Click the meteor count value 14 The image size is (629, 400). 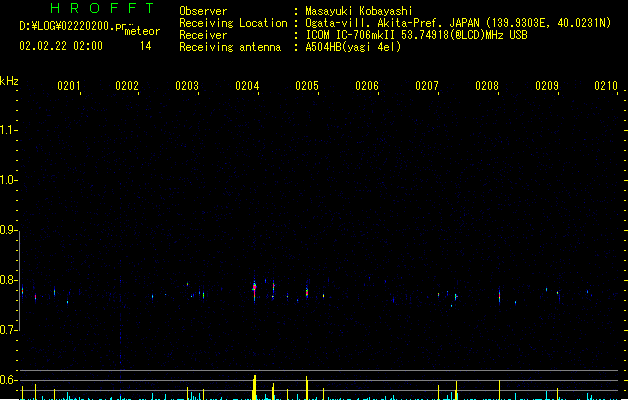(x=146, y=46)
